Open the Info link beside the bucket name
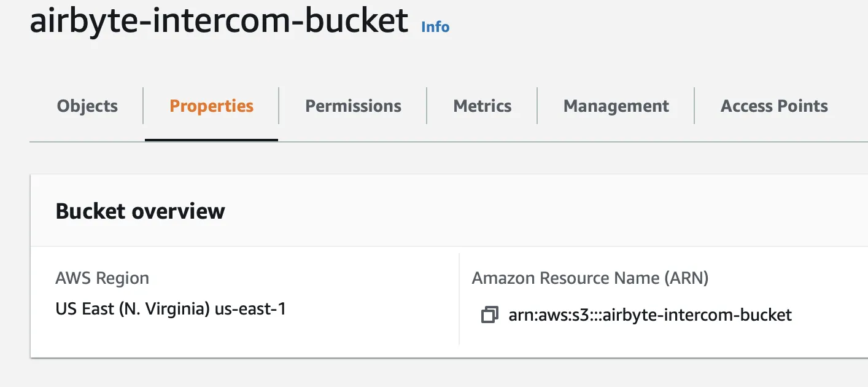The image size is (868, 387). (435, 26)
